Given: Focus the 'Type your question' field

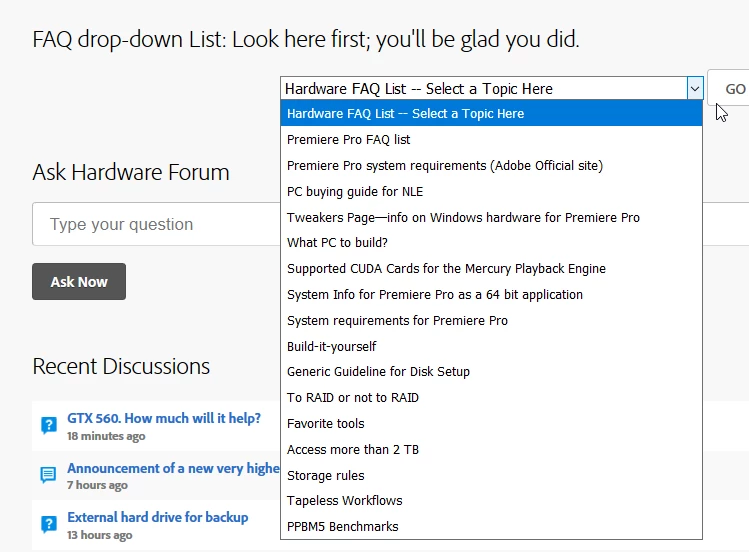Looking at the screenshot, I should pyautogui.click(x=156, y=224).
